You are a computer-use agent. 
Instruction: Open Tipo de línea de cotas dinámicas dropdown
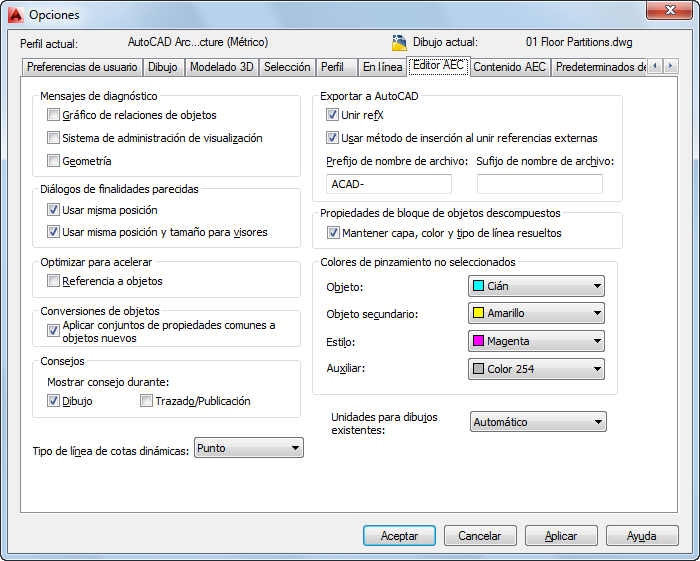[x=249, y=448]
